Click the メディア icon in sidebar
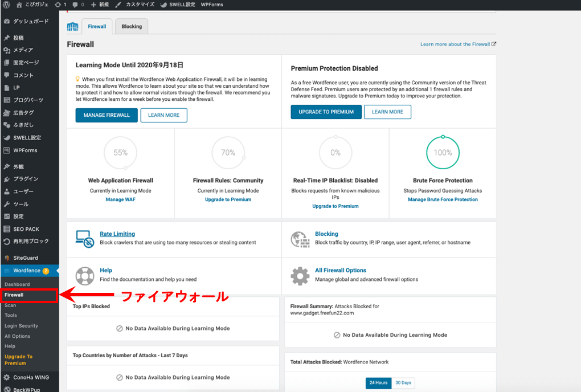The image size is (581, 392). tap(7, 50)
